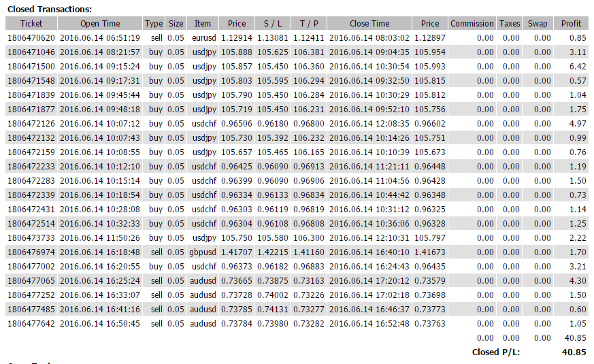Click ticket 1806476974 for the gbpusd trade
The width and height of the screenshot is (594, 364).
31,252
